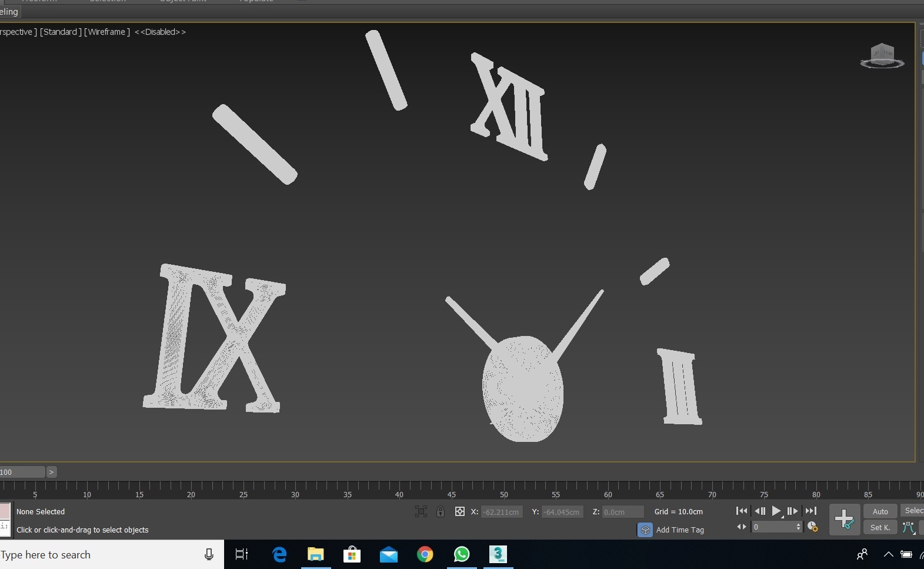924x569 pixels.
Task: Play the animation
Action: tap(776, 511)
